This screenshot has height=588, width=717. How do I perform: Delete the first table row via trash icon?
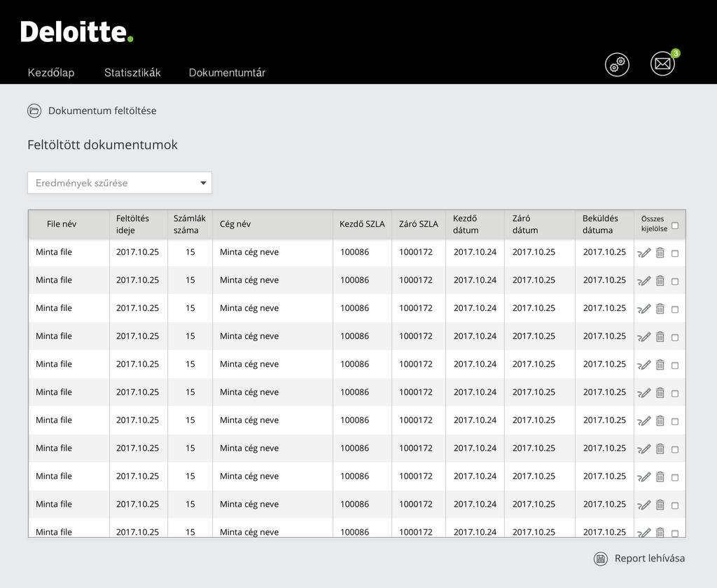point(660,253)
